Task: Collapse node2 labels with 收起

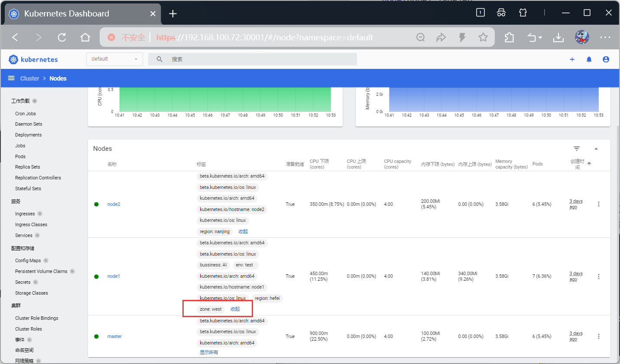Action: [243, 231]
